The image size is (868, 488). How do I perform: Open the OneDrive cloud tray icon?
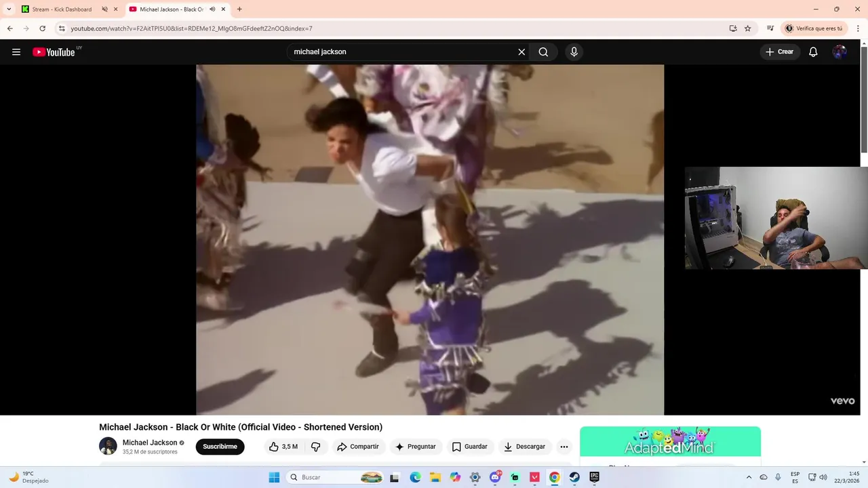(764, 477)
